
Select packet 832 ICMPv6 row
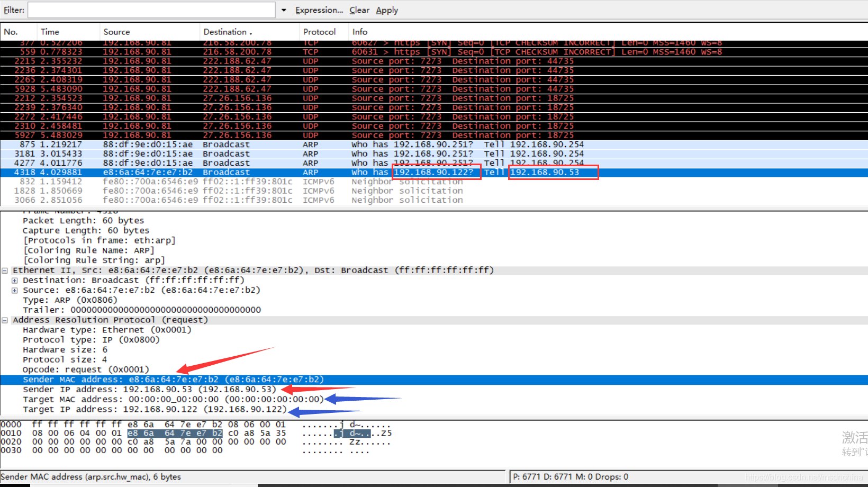(434, 182)
